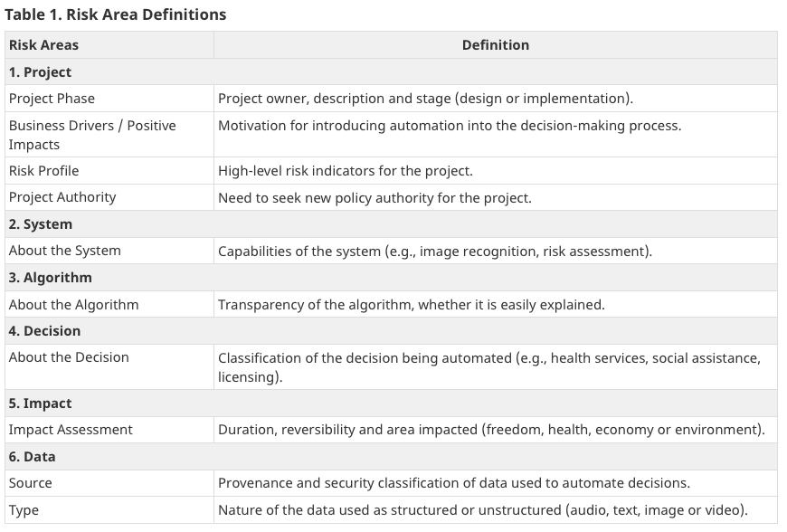Select the 'About the Decision' cell
Image resolution: width=787 pixels, height=532 pixels.
click(x=69, y=357)
